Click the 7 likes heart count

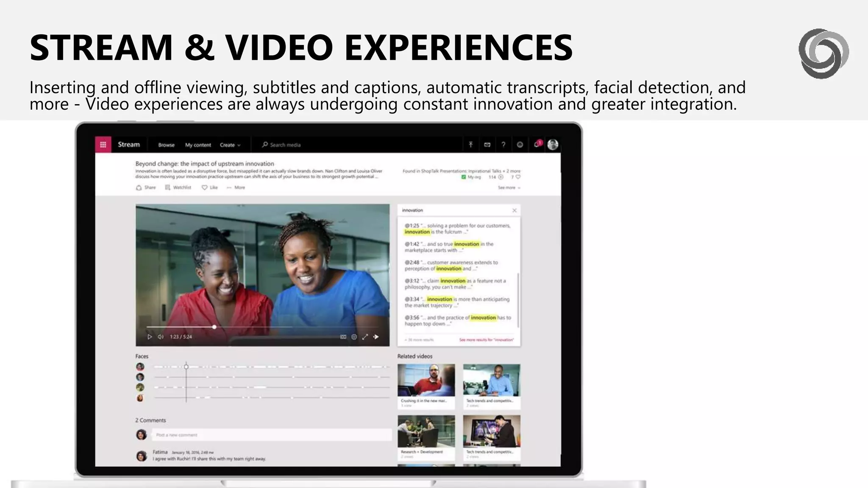tap(515, 177)
